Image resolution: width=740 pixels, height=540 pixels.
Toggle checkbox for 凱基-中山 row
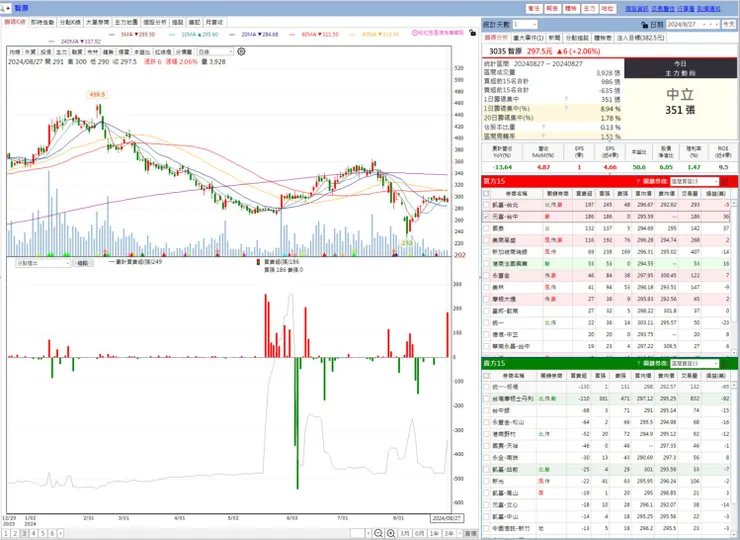click(x=486, y=516)
